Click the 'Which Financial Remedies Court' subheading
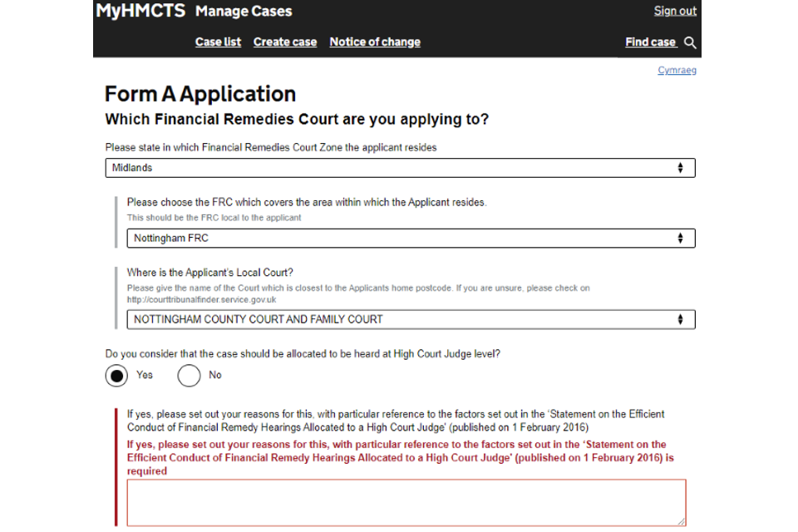This screenshot has height=532, width=798. point(297,120)
